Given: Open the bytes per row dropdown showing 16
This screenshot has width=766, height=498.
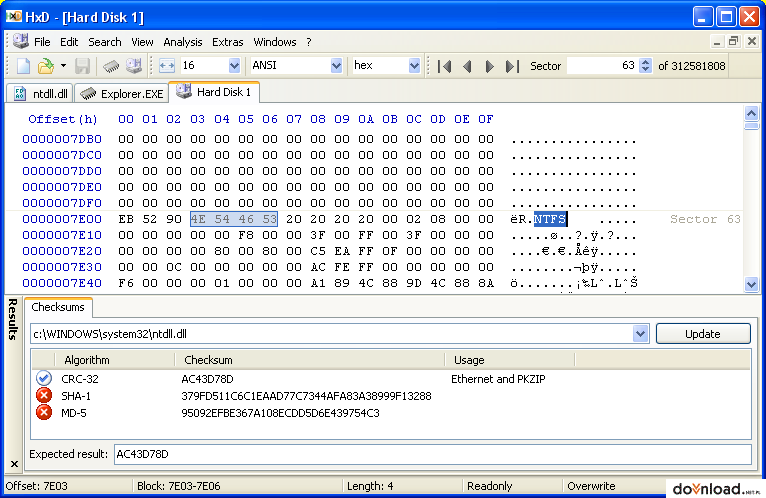Looking at the screenshot, I should point(234,65).
